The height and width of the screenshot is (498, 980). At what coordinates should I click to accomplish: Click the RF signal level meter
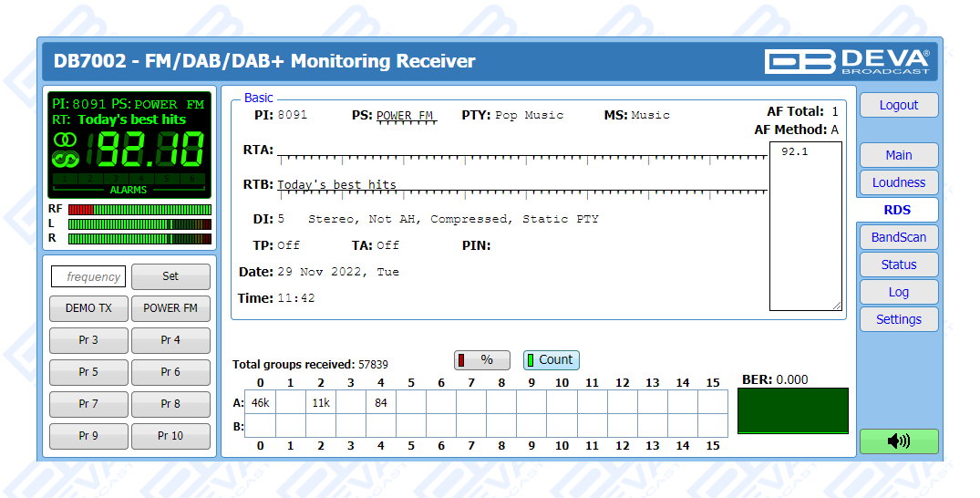click(x=139, y=210)
